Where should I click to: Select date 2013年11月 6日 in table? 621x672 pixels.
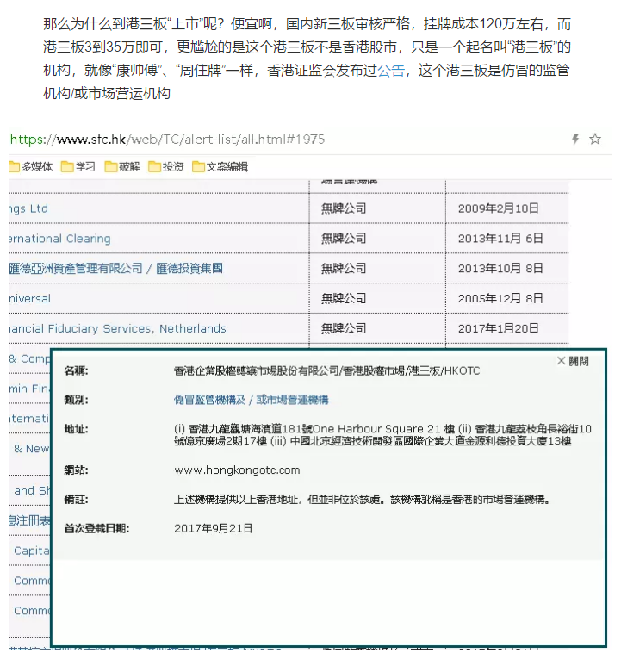[500, 239]
